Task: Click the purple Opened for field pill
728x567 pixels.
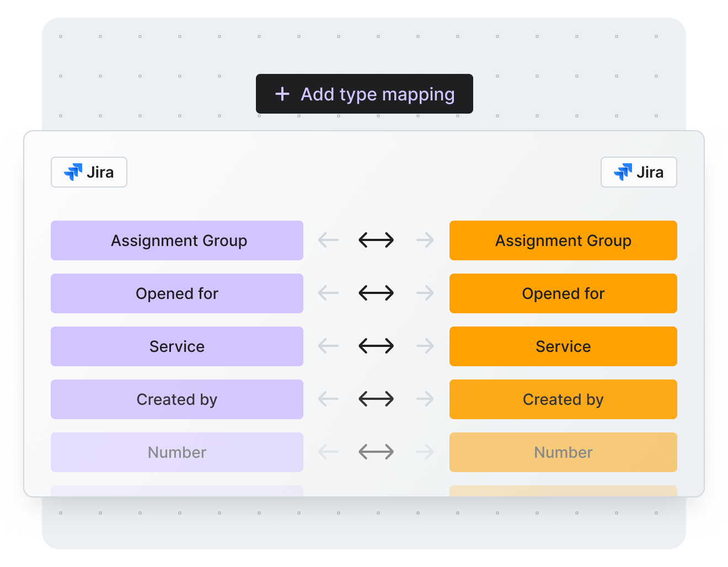Action: (x=176, y=293)
